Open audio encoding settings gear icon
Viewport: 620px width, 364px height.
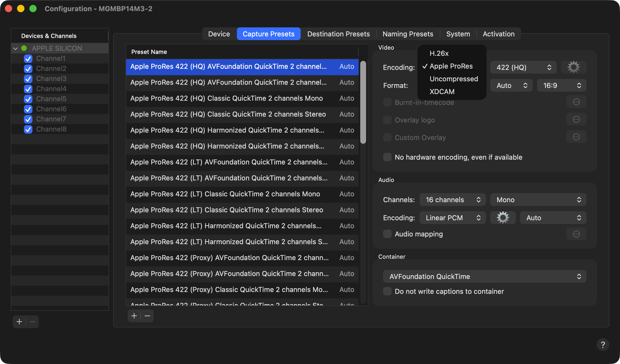(503, 218)
